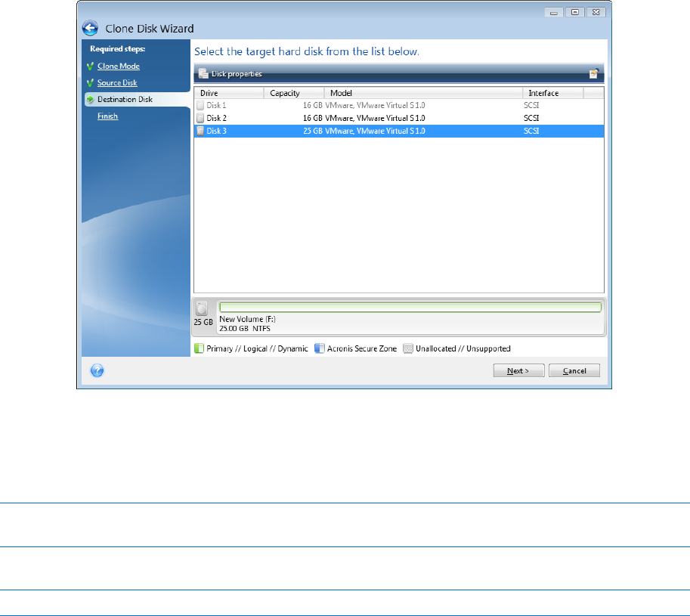Click the 25 GB disk icon in layout panel
Screen dimensions: 690x616
click(x=202, y=308)
